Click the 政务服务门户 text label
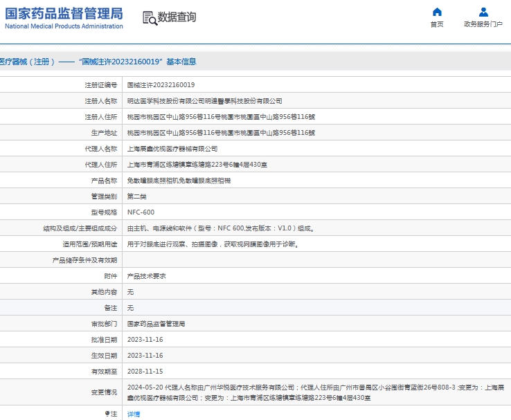The height and width of the screenshot is (420, 511). (x=483, y=24)
